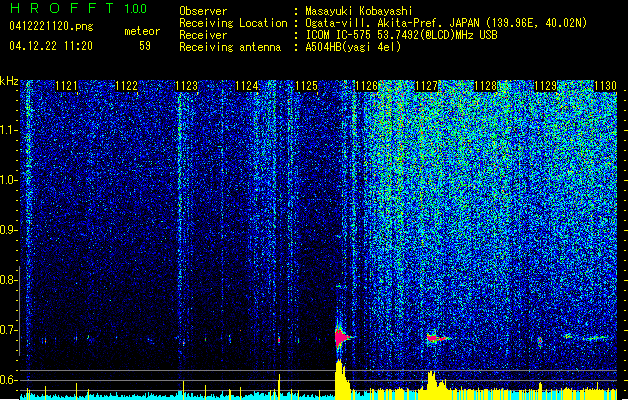629x400 pixels.
Task: Click the 1121 time marker
Action: point(66,86)
